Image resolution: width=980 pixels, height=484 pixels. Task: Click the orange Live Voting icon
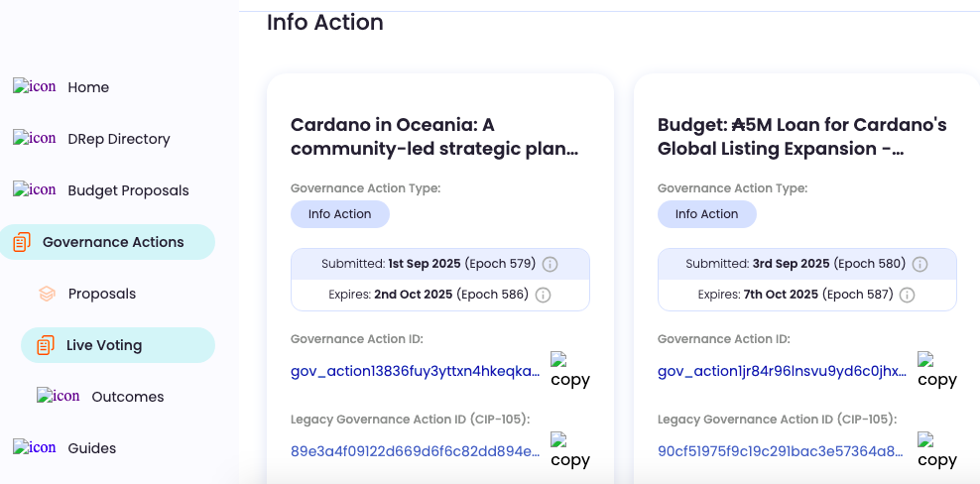(46, 345)
